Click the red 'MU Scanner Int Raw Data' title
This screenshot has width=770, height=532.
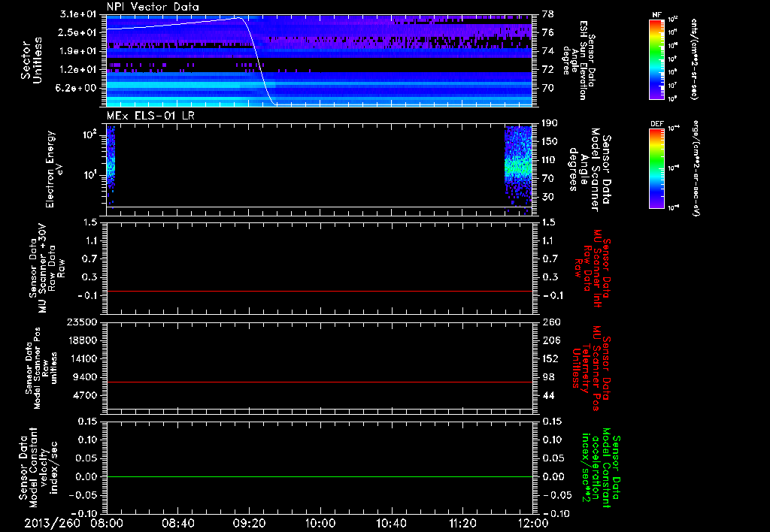(592, 268)
